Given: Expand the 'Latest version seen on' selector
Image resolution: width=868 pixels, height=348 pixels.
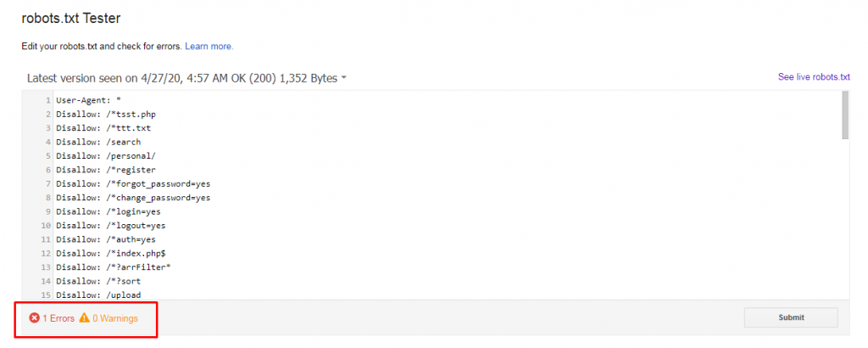Looking at the screenshot, I should pos(186,78).
